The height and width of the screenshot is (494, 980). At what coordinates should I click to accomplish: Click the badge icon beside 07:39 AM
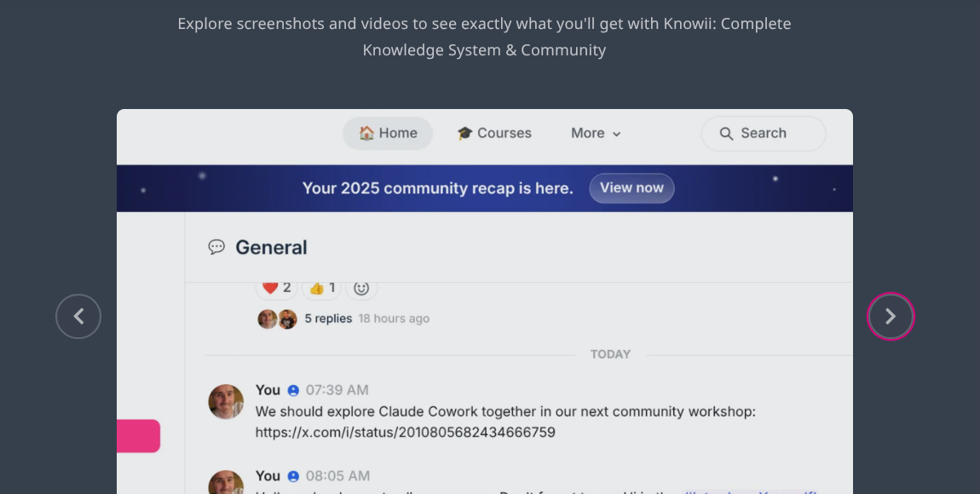click(x=293, y=390)
